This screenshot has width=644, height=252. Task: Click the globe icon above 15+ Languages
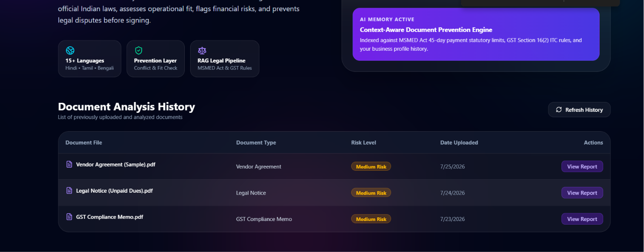(x=70, y=50)
